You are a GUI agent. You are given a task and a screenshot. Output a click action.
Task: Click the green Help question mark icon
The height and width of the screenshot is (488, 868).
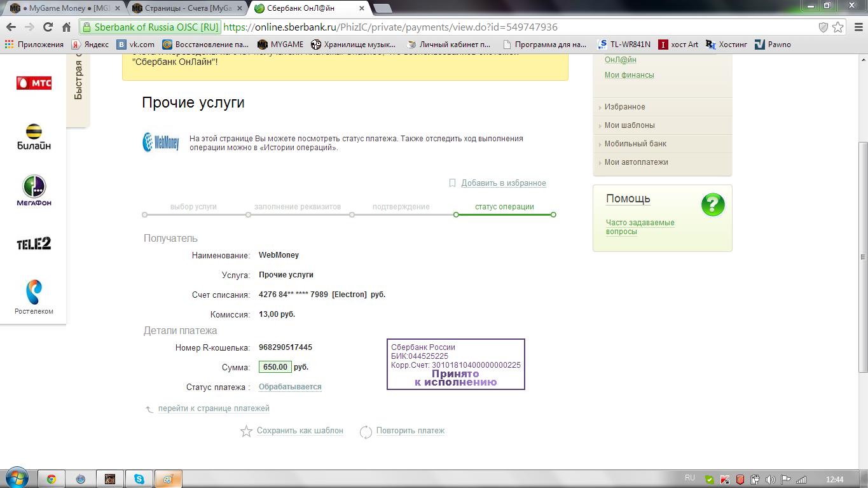point(713,205)
